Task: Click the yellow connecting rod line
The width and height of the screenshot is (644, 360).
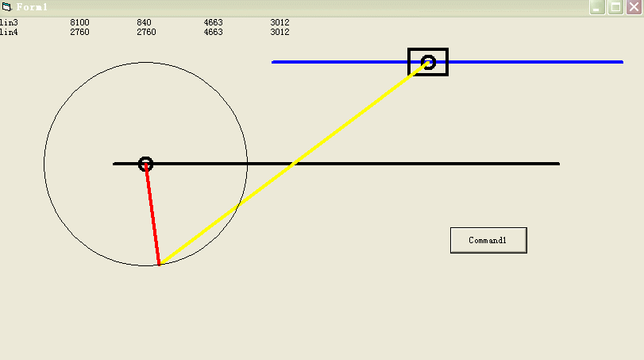Action: pyautogui.click(x=294, y=163)
